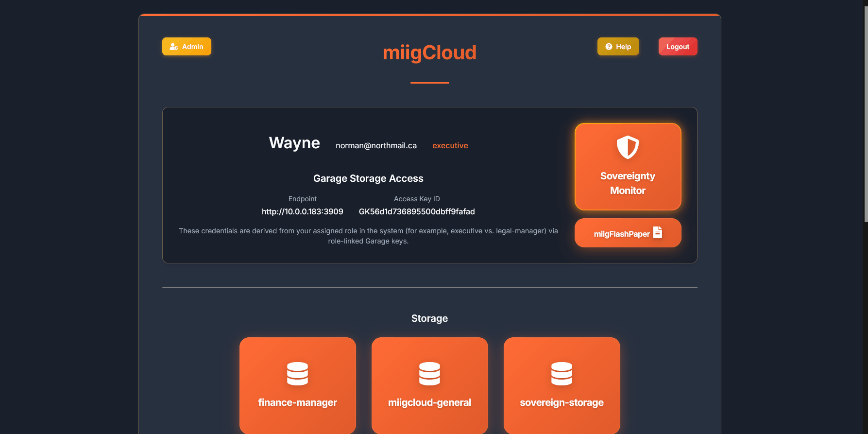868x434 pixels.
Task: Click the miigCloud title logo
Action: coord(429,52)
